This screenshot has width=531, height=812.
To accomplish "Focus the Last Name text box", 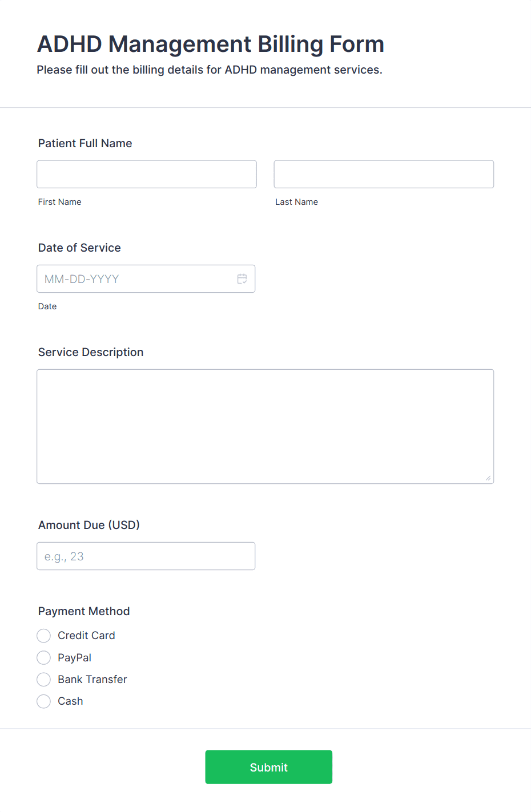I will (384, 174).
